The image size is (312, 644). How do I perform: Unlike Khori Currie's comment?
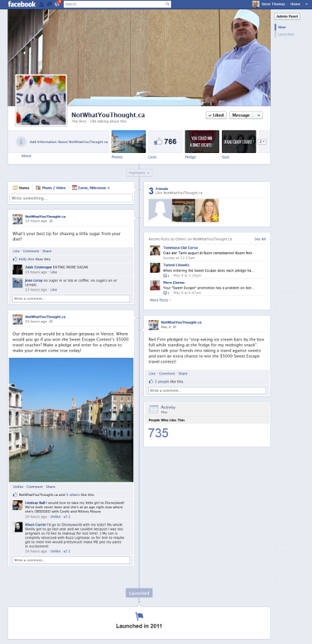[x=55, y=551]
